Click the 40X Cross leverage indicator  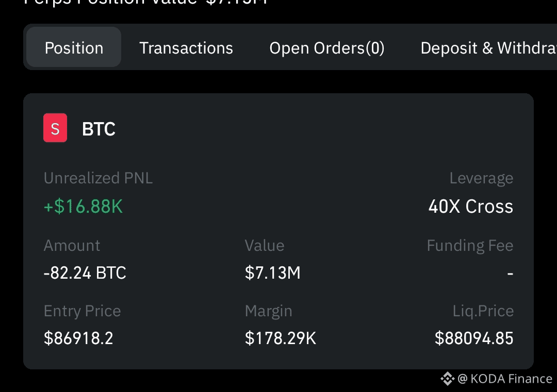pyautogui.click(x=470, y=206)
